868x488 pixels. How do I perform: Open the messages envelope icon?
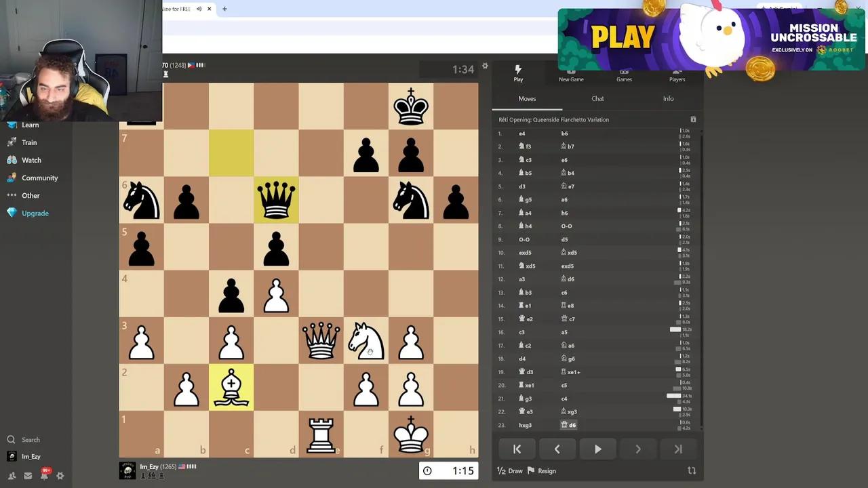coord(28,476)
